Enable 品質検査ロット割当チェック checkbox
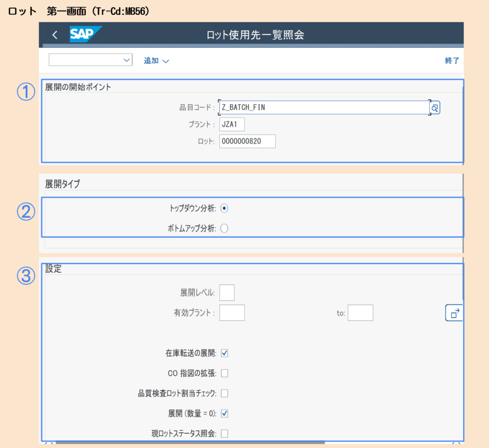Screen dimensions: 489x448 224,394
